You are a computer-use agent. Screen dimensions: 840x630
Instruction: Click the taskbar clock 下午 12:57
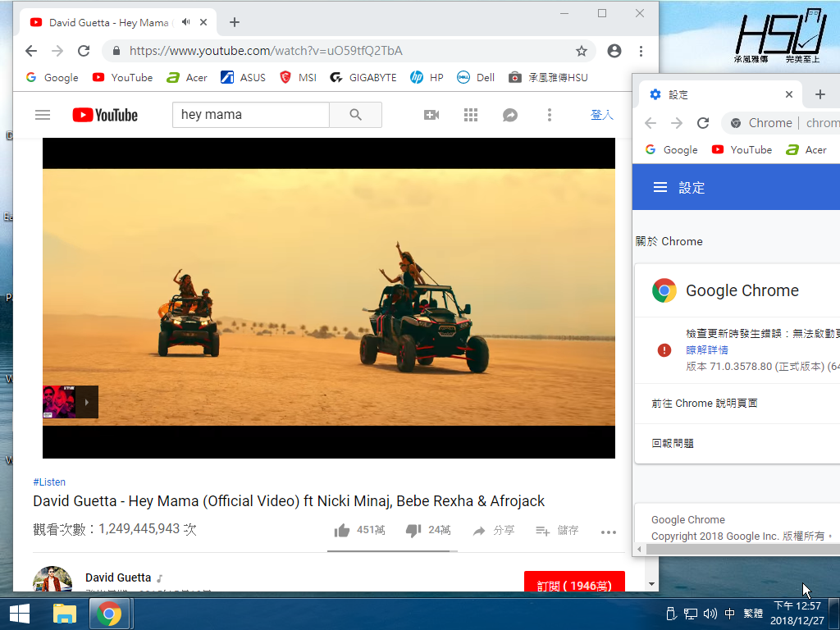tap(797, 606)
